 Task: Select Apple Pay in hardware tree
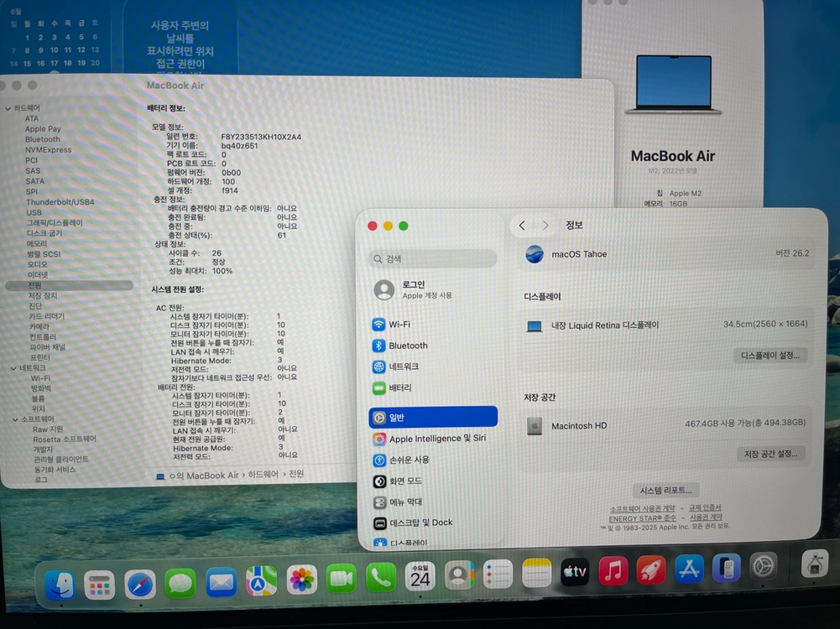coord(43,129)
